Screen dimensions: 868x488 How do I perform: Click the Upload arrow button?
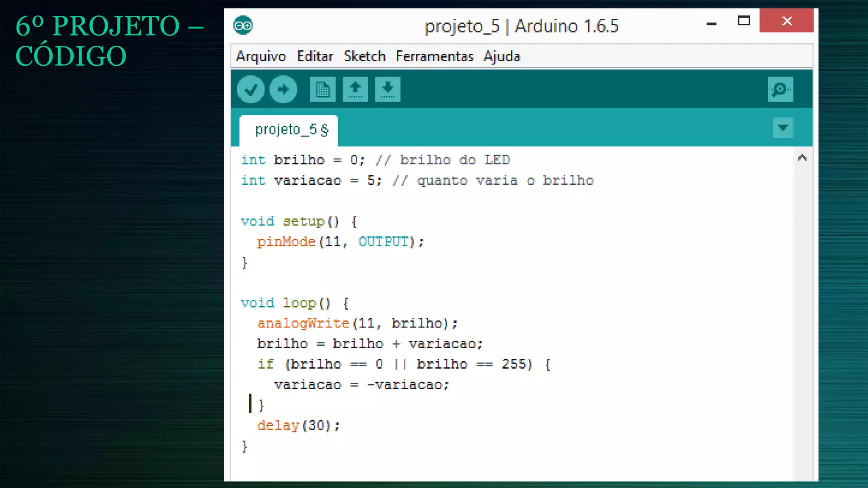pos(283,89)
